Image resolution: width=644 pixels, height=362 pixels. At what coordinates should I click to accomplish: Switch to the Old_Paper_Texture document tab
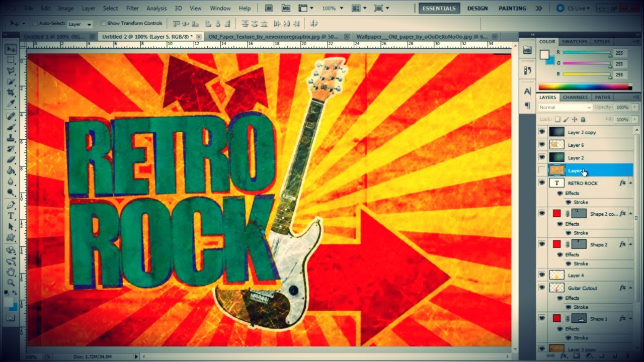[x=274, y=37]
